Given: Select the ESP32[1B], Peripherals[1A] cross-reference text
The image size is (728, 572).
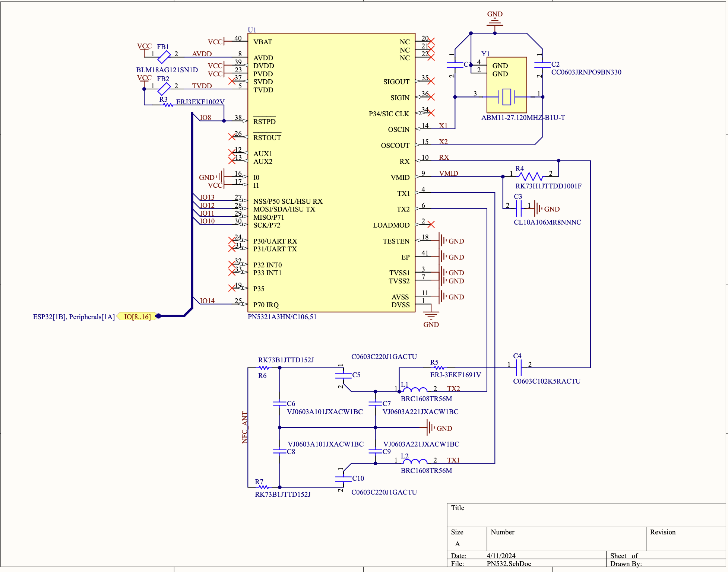Looking at the screenshot, I should pos(74,317).
